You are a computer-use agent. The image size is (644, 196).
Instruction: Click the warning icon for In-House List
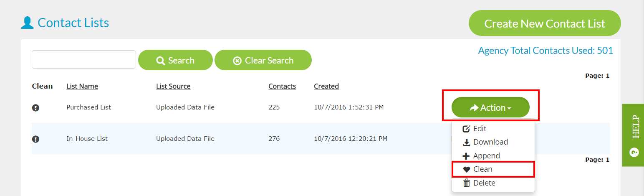click(x=36, y=139)
